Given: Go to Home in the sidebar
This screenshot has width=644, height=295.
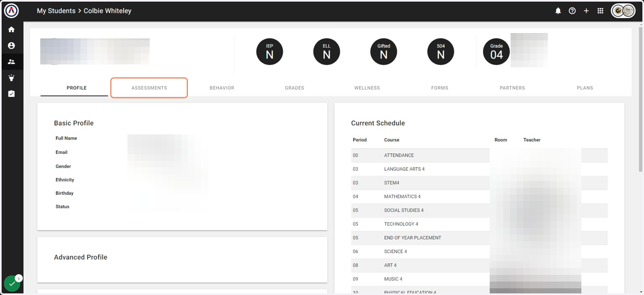Looking at the screenshot, I should coord(11,29).
